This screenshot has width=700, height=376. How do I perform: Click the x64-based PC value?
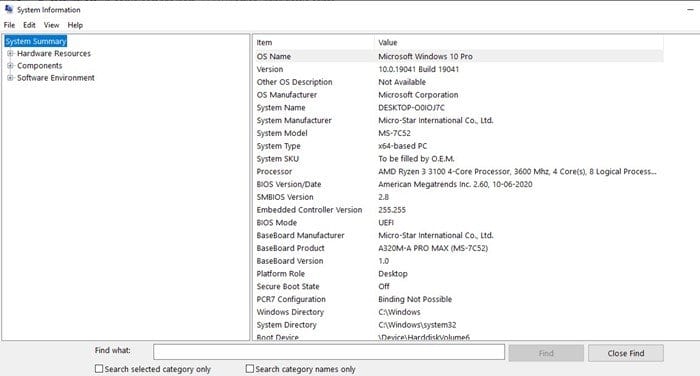coord(402,146)
